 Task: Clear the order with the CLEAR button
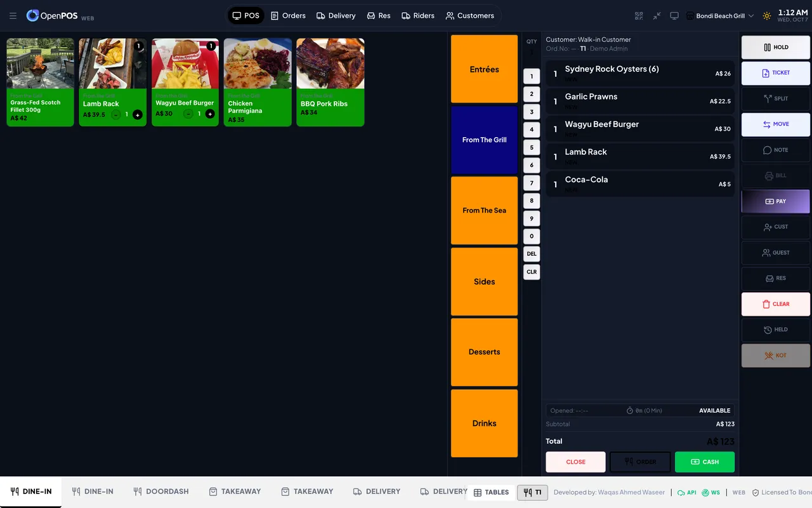(776, 304)
